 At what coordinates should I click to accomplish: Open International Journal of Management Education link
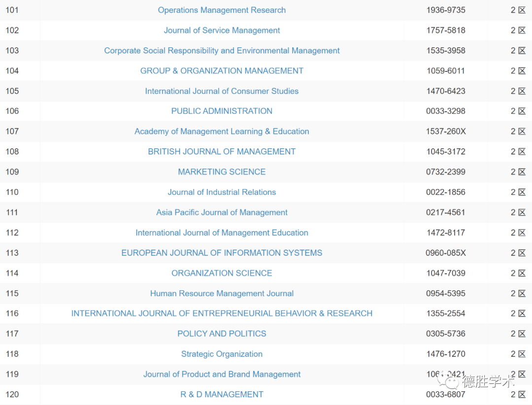222,233
